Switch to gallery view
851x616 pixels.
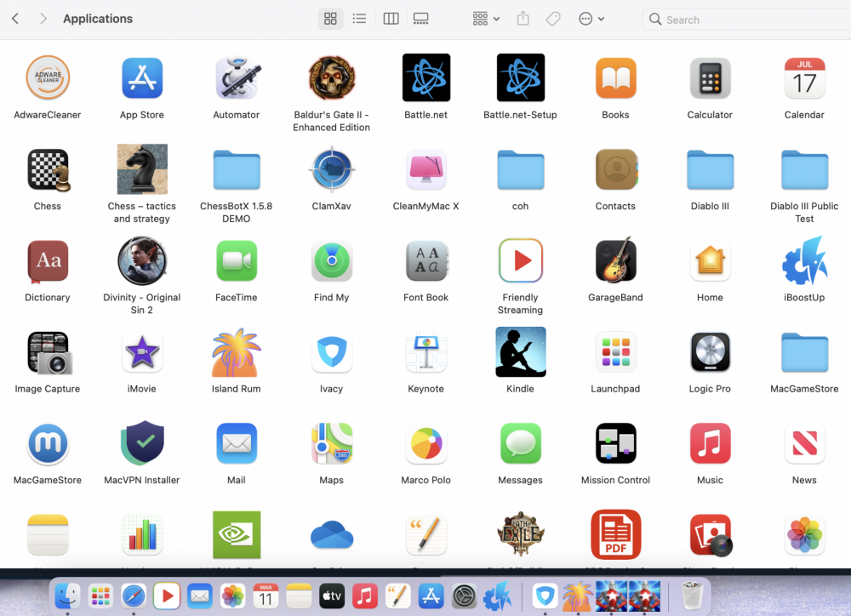(x=420, y=18)
